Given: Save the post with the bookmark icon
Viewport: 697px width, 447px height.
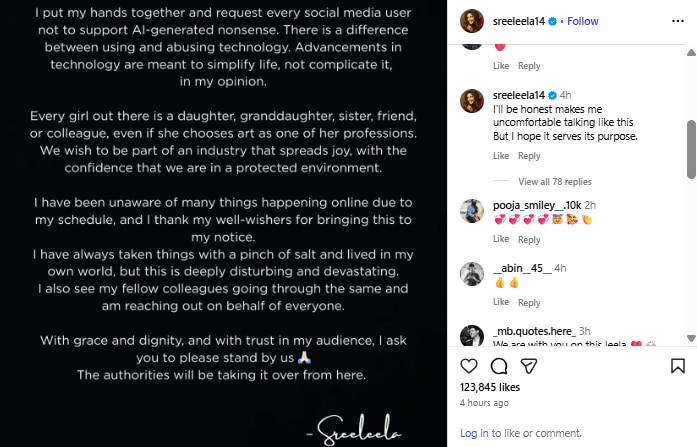Looking at the screenshot, I should (677, 365).
